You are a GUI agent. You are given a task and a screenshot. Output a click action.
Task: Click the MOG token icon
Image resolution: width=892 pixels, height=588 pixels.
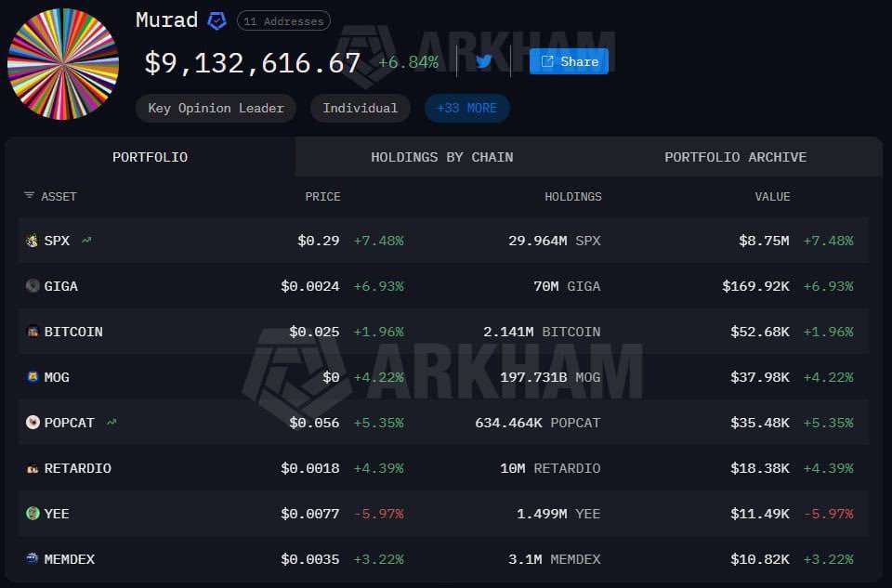coord(33,376)
